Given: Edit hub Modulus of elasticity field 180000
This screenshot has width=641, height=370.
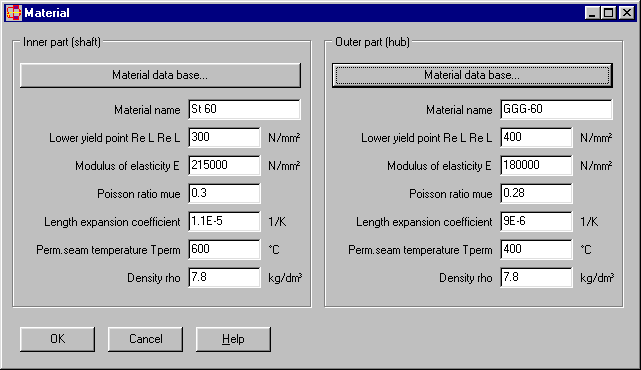Looking at the screenshot, I should [536, 165].
